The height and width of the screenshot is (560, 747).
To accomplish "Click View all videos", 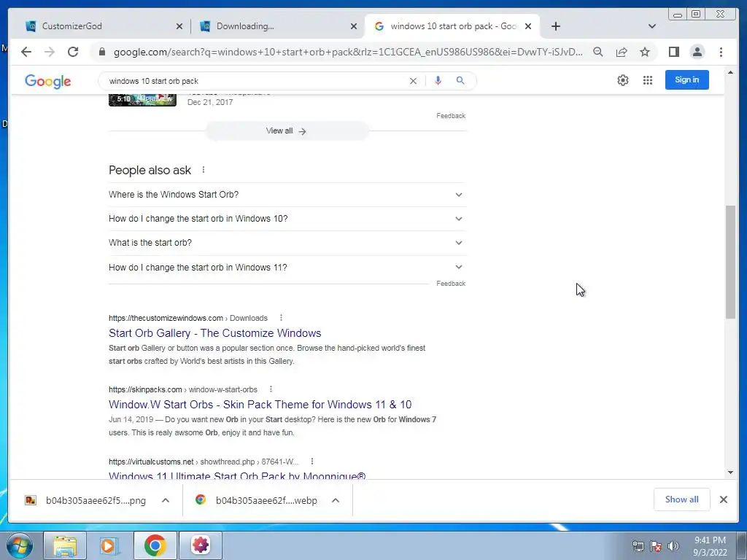I will point(286,131).
